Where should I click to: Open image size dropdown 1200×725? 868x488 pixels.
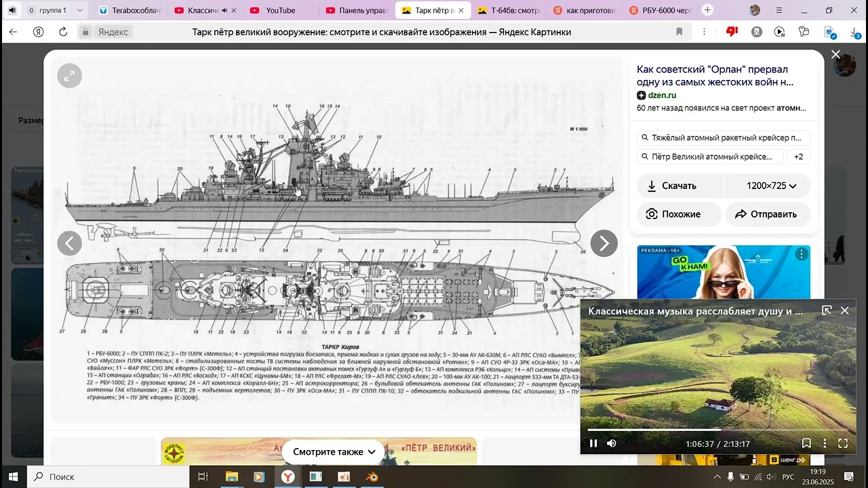(x=768, y=186)
